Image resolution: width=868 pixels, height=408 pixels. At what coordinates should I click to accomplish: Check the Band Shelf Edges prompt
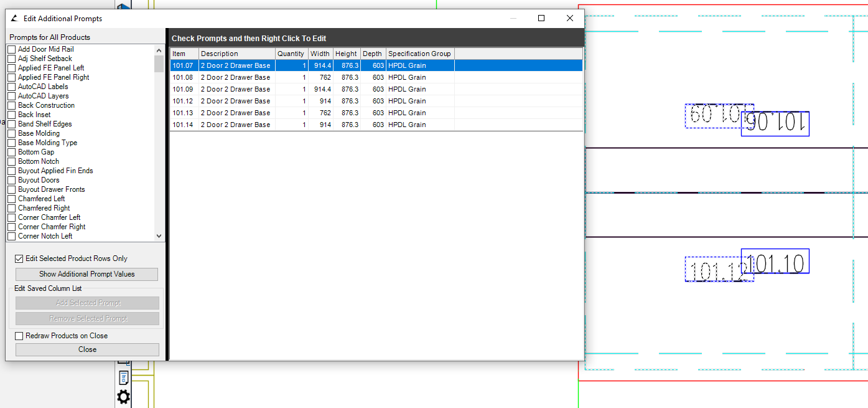tap(11, 124)
